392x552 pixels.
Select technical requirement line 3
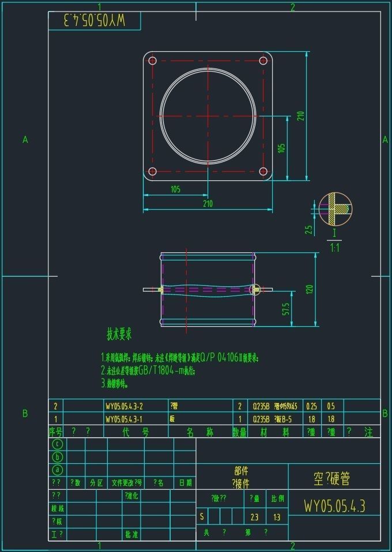(115, 383)
